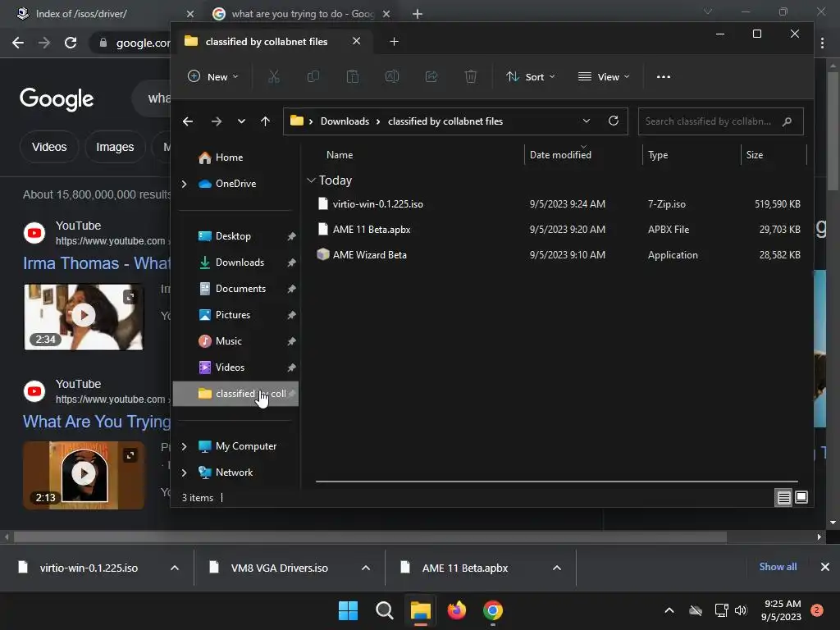The width and height of the screenshot is (840, 630).
Task: Open the Irma Thomas YouTube result link
Action: pos(97,263)
